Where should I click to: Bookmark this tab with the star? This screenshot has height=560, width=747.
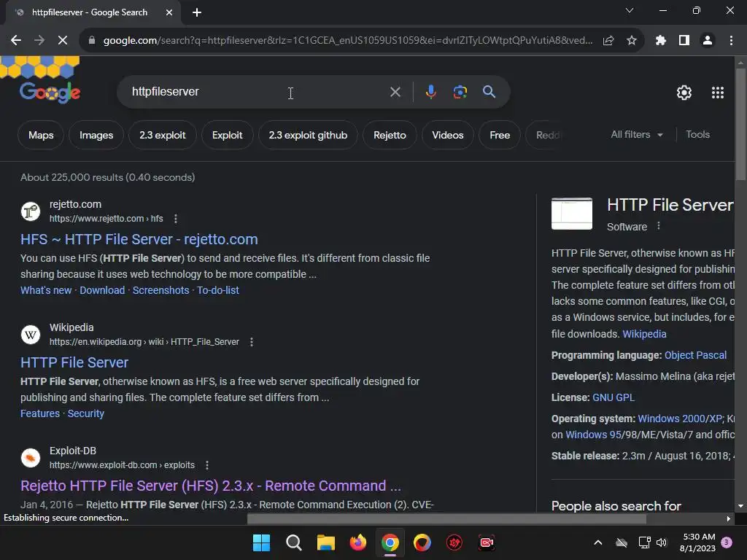(x=632, y=41)
